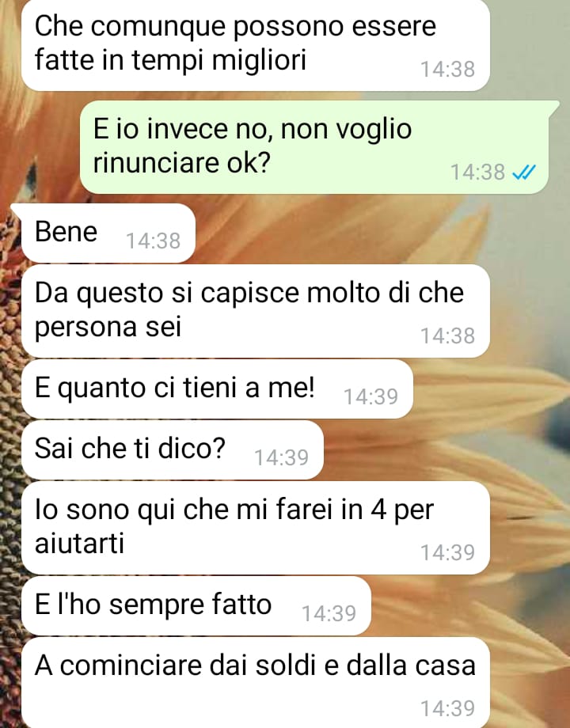The width and height of the screenshot is (570, 728).
Task: Tap the 'E l'ho sempre fatto' bubble
Action: (x=196, y=606)
